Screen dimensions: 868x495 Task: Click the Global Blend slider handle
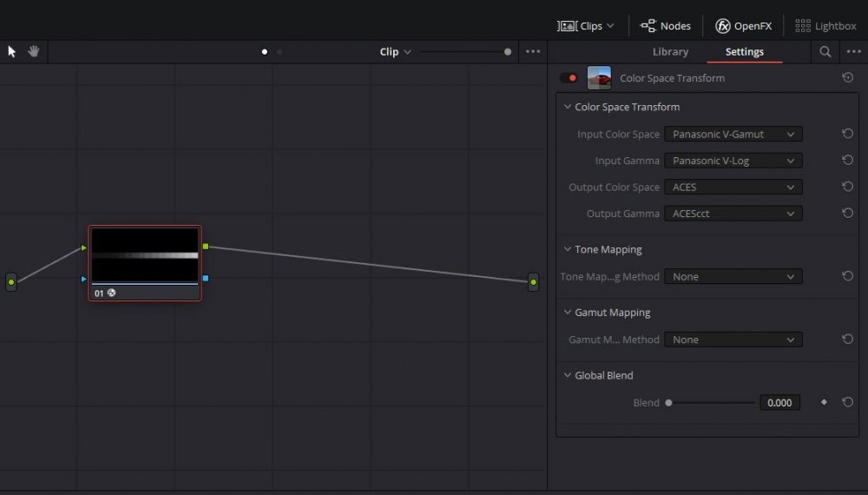668,403
